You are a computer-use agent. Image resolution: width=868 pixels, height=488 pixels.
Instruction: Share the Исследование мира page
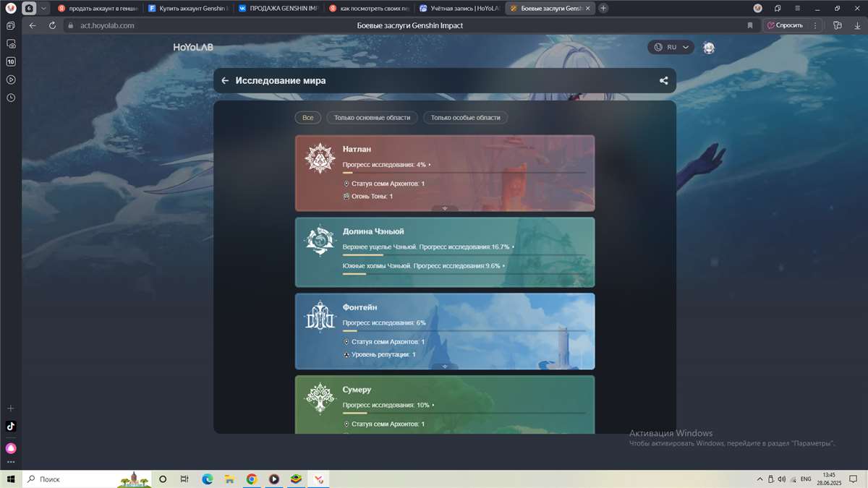663,81
